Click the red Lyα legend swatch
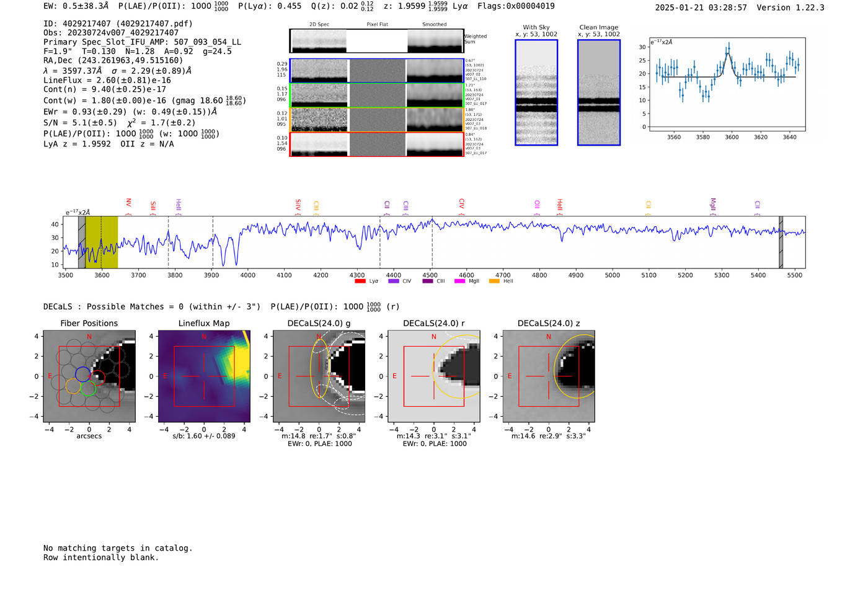Screen dimensions: 868x591 [360, 282]
